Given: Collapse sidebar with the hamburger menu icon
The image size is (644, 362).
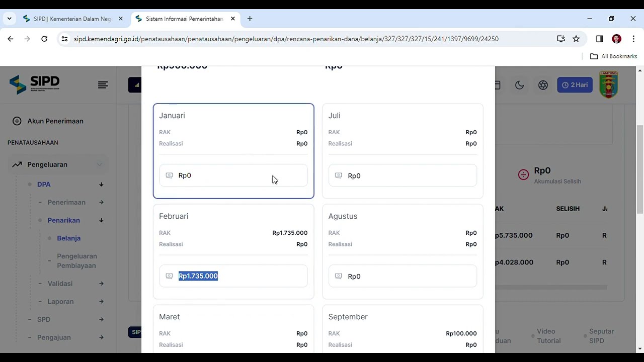Looking at the screenshot, I should coord(103,85).
